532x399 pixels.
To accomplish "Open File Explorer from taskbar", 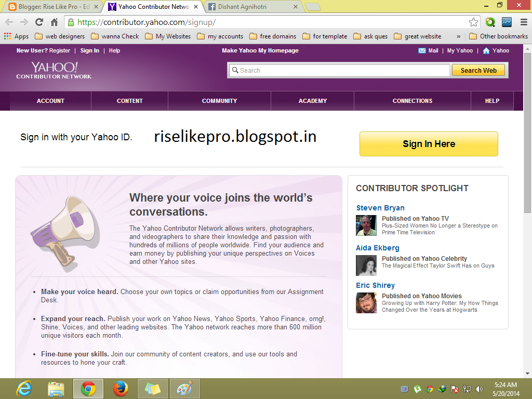I will pyautogui.click(x=56, y=389).
